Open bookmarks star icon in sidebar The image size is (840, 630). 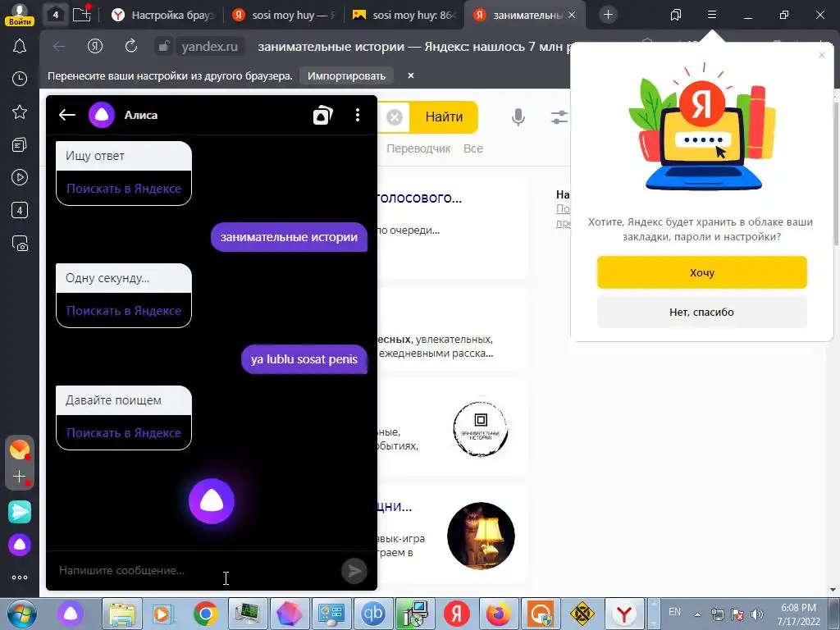[x=20, y=112]
